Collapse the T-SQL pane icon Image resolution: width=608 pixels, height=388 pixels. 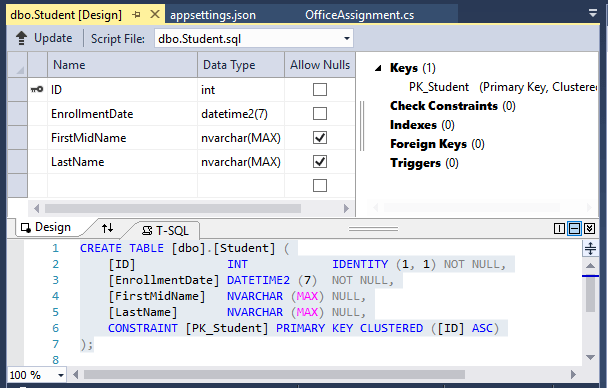pos(589,229)
